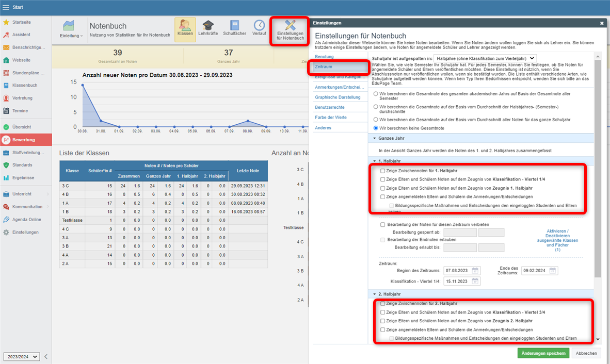Screen dimensions: 610x364
Task: Open the 2023/2024 school year dropdown
Action: pyautogui.click(x=21, y=357)
